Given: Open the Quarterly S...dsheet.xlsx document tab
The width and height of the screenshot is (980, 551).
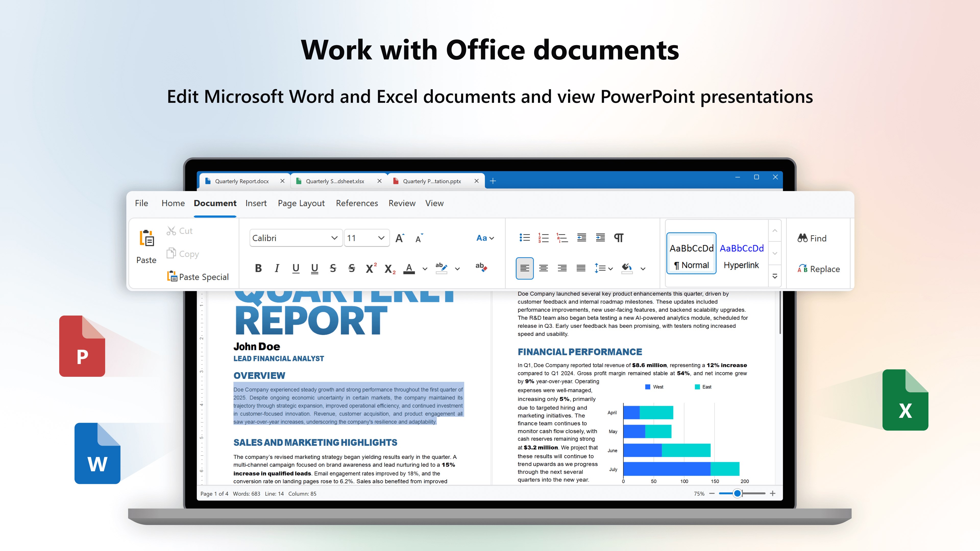Looking at the screenshot, I should pos(335,181).
